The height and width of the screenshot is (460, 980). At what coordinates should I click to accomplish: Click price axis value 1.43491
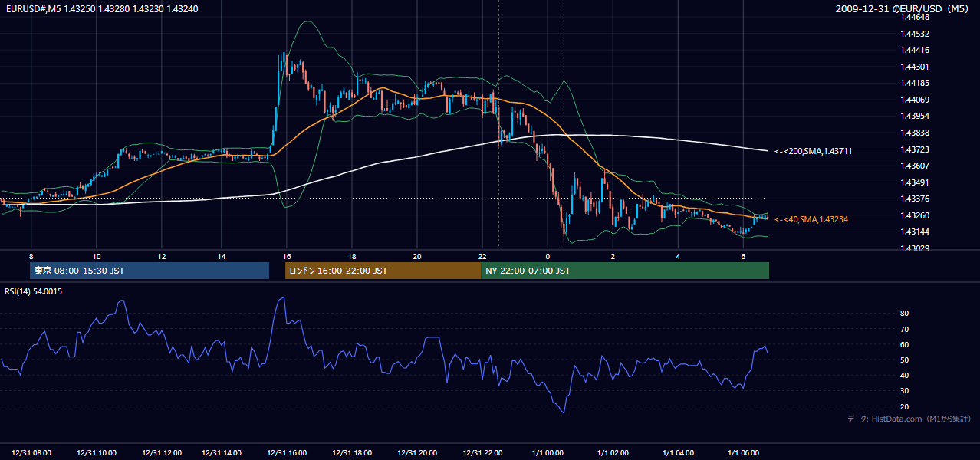pyautogui.click(x=915, y=182)
